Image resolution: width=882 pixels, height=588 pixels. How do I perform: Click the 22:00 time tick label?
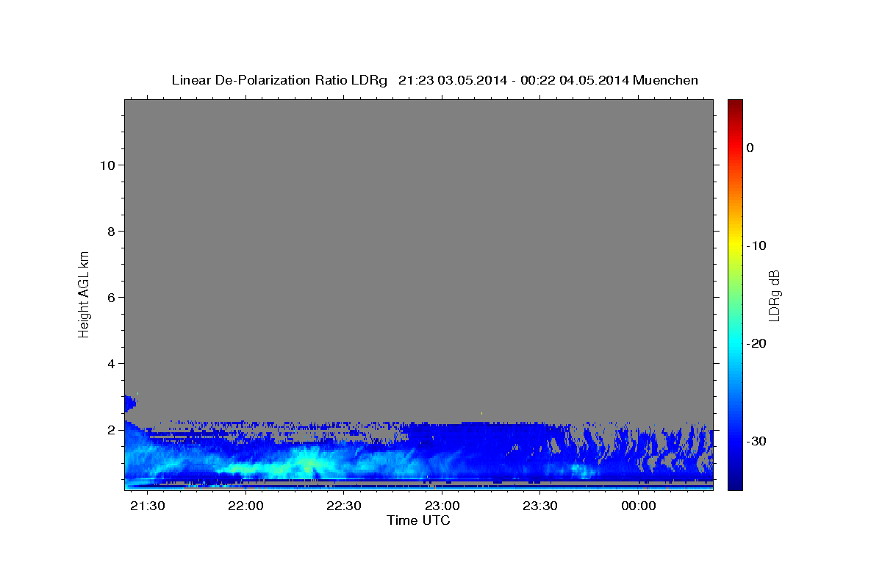(246, 506)
